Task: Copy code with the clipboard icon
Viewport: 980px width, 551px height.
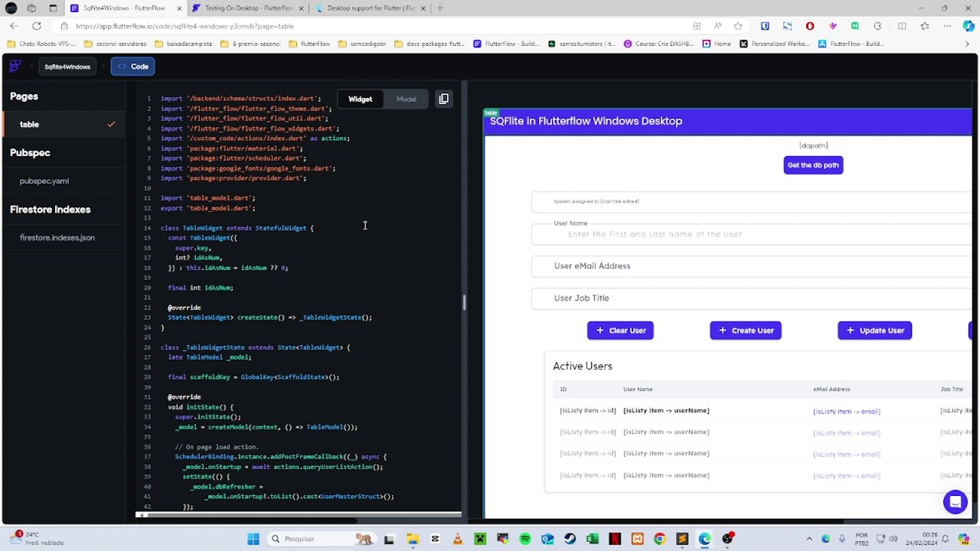Action: [x=443, y=99]
